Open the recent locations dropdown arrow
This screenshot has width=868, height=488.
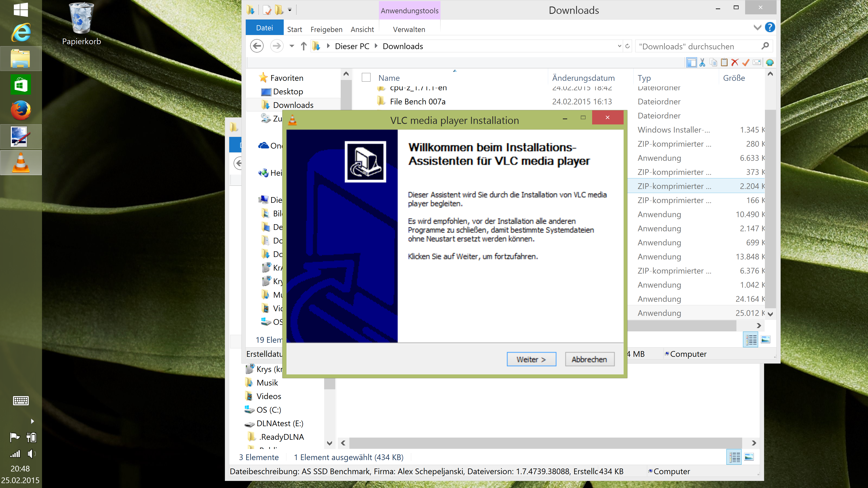coord(292,46)
